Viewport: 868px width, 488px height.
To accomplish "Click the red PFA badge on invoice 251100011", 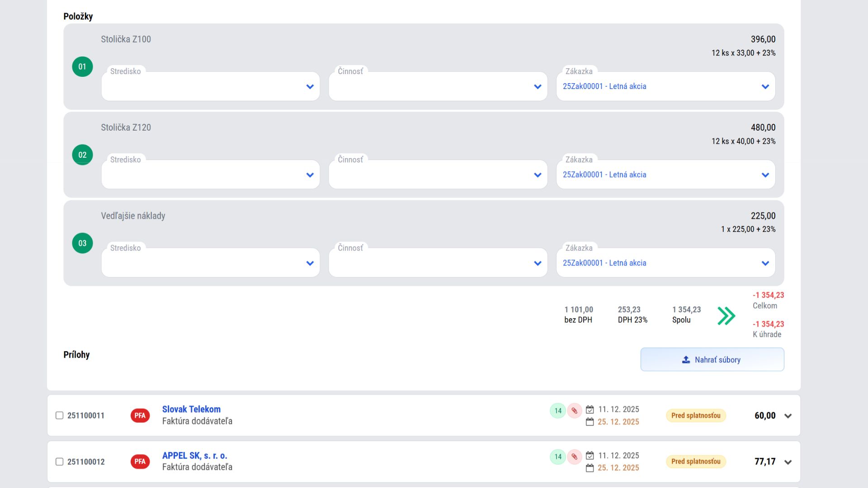I will pos(140,415).
